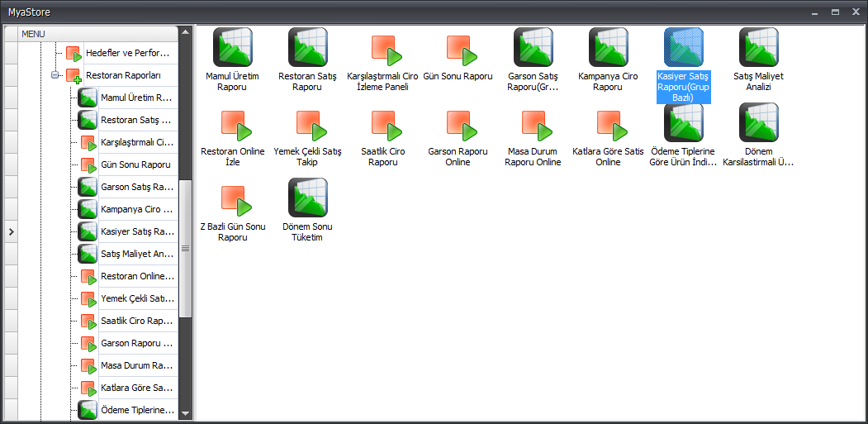Click Garson Satış Ra... tree icon in menu
Screen dimensions: 868x424
click(x=88, y=187)
